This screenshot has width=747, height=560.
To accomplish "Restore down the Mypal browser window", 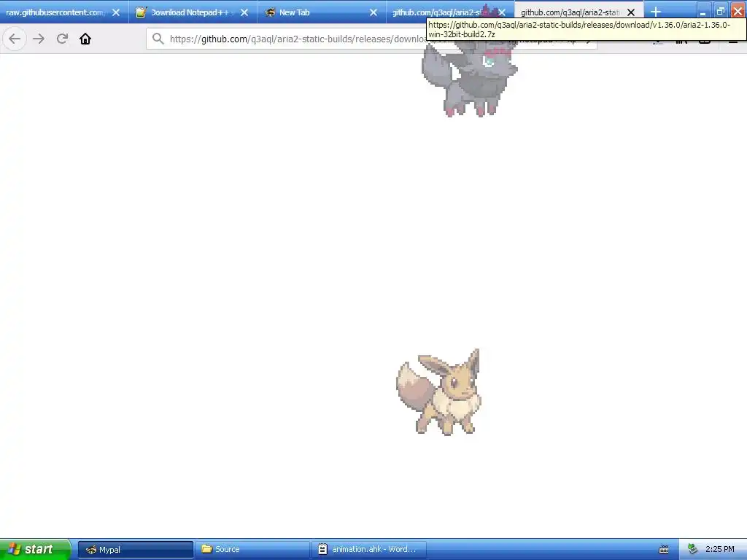I will [720, 11].
